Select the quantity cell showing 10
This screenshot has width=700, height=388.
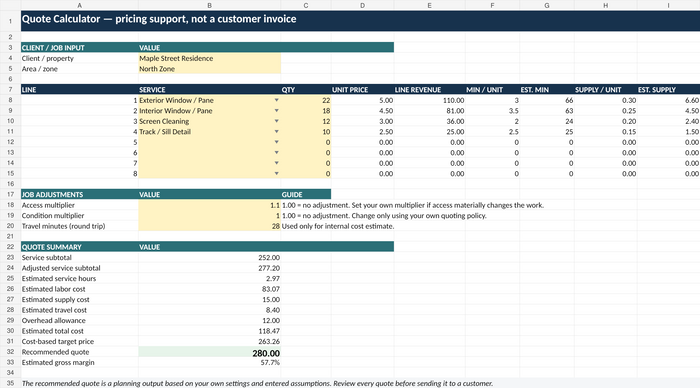[306, 132]
